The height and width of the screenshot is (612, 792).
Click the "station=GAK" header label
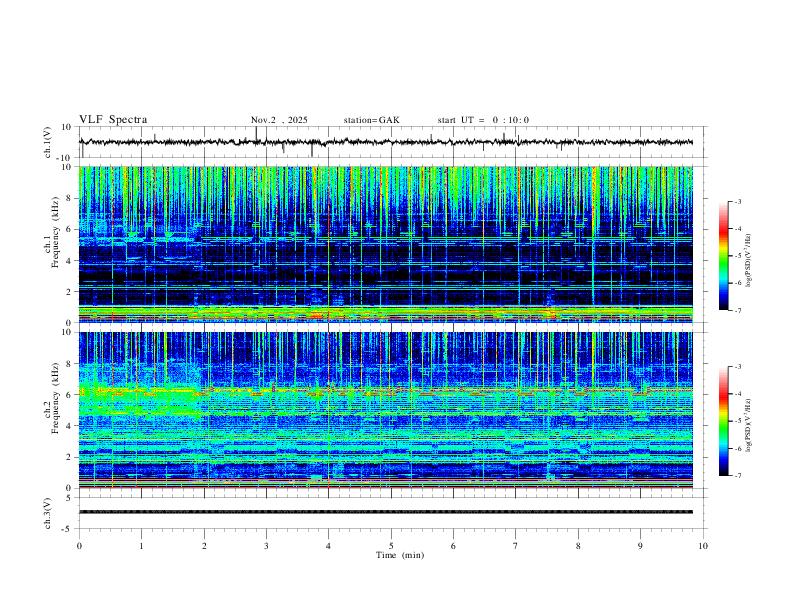point(371,120)
